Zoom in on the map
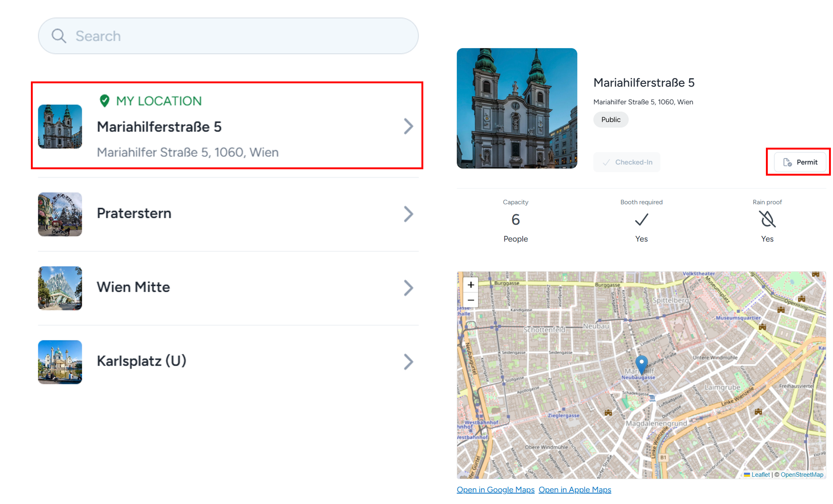This screenshot has width=833, height=504. click(471, 285)
